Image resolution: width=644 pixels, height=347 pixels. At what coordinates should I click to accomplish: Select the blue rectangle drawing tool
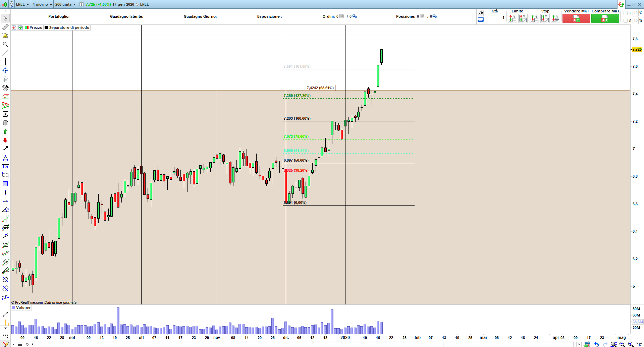click(5, 184)
